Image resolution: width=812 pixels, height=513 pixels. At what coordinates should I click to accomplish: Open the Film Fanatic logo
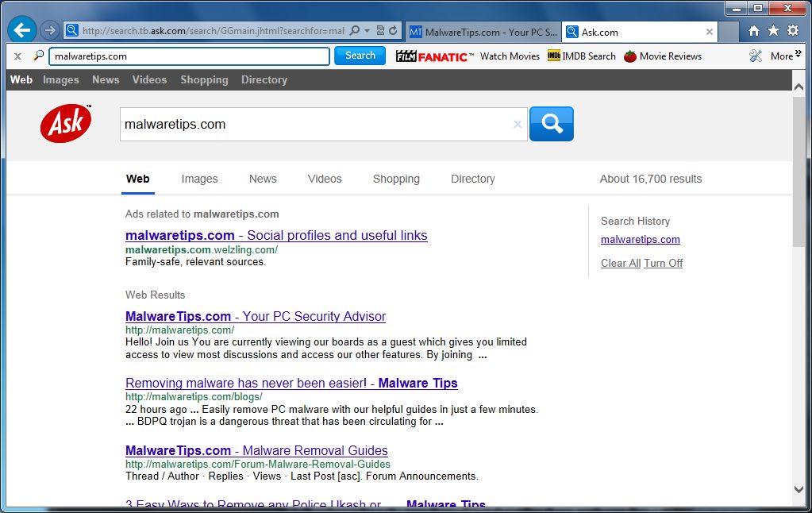[434, 56]
